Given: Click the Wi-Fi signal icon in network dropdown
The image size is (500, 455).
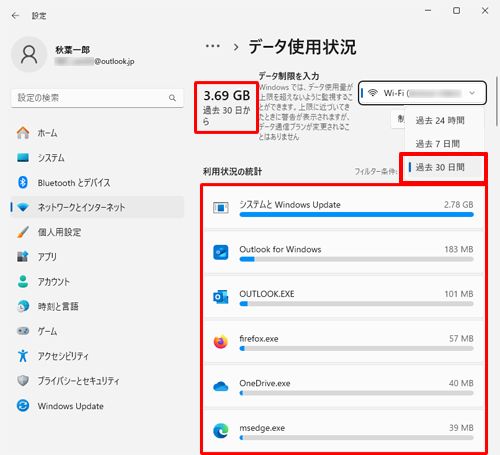Looking at the screenshot, I should point(373,93).
